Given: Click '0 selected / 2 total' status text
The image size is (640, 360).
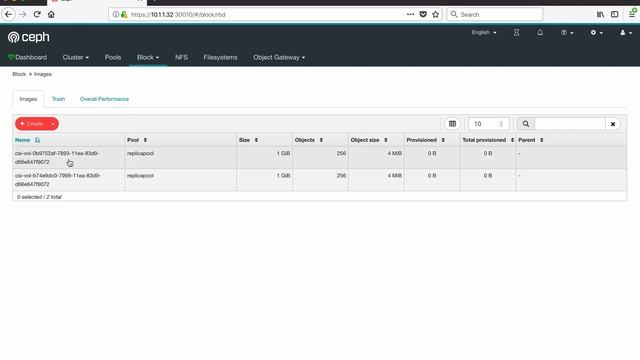Looking at the screenshot, I should [39, 197].
